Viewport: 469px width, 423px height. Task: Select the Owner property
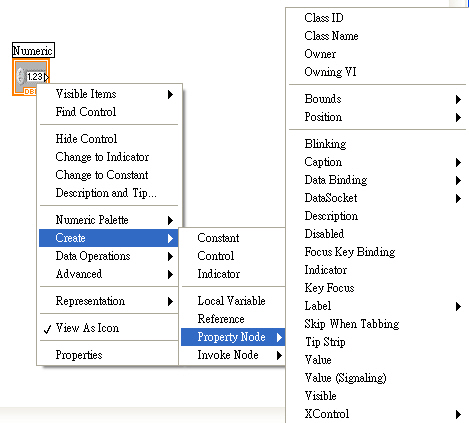click(x=377, y=54)
